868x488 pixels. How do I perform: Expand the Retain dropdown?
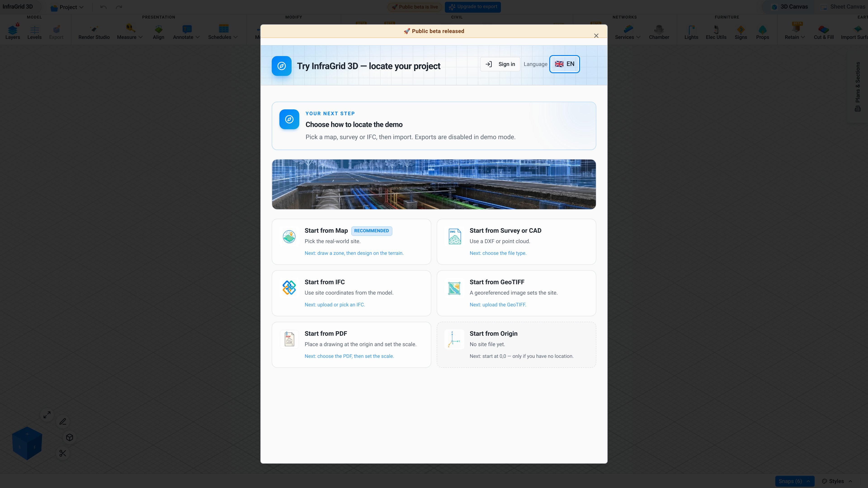point(795,32)
